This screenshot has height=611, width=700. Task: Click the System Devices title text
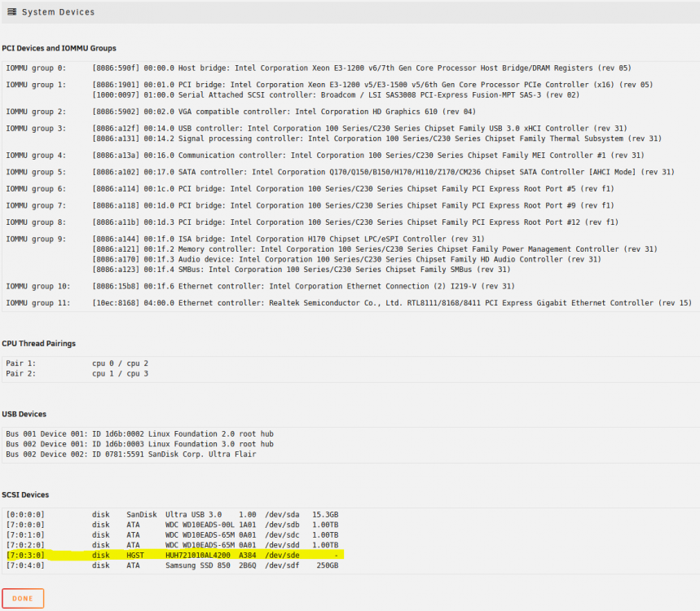[x=58, y=12]
